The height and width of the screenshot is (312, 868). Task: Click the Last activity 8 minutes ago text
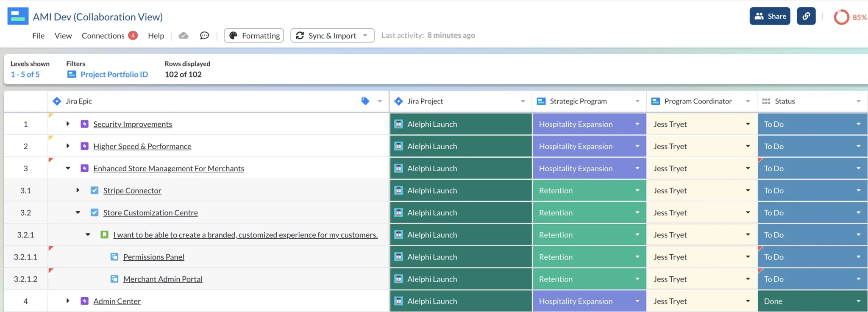[x=428, y=35]
